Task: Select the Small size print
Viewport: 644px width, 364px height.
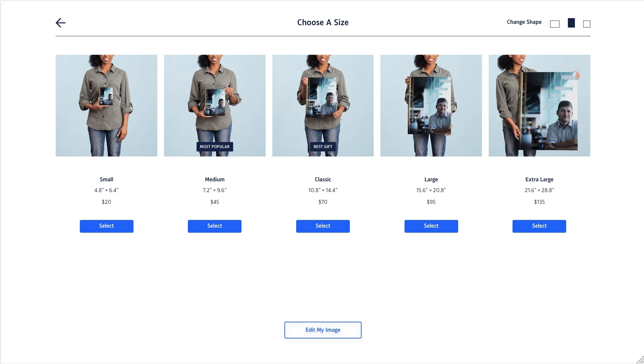Action: pos(106,225)
